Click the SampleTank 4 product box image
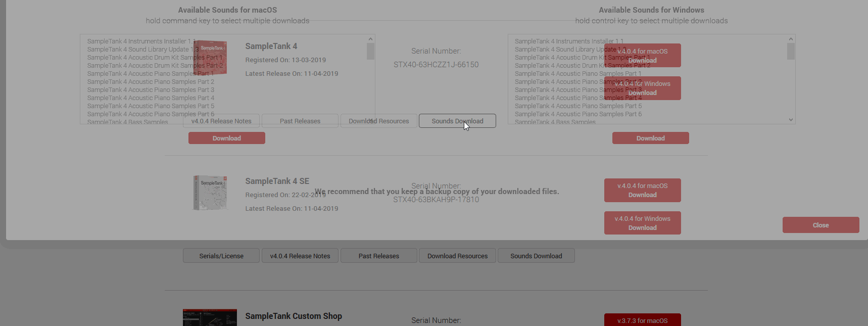The width and height of the screenshot is (868, 326). (211, 57)
